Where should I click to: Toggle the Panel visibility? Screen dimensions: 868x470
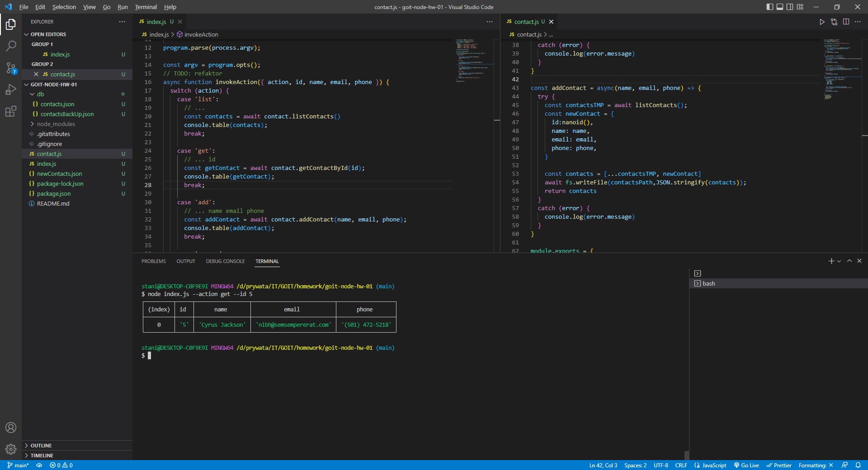point(780,7)
